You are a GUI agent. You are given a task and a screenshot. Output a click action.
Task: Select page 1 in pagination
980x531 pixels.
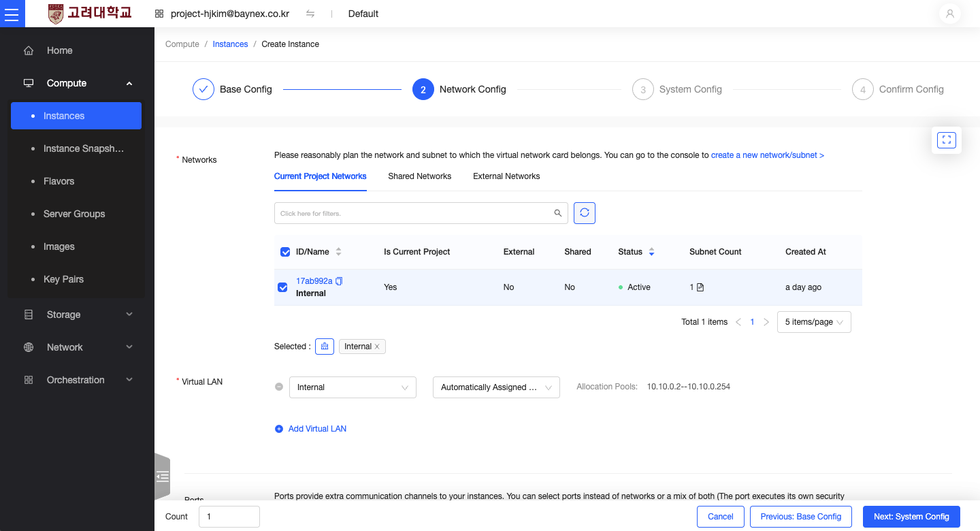pyautogui.click(x=752, y=322)
